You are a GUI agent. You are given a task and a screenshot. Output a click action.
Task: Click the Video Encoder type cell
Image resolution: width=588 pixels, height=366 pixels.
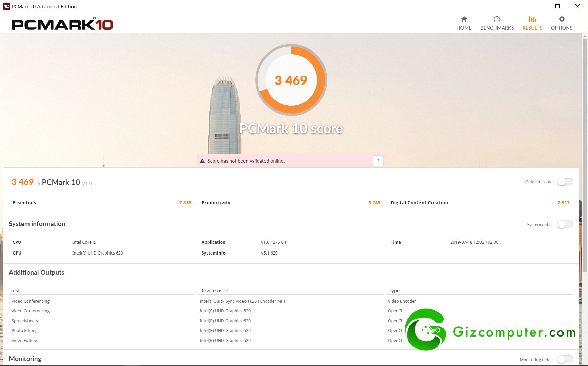[402, 301]
